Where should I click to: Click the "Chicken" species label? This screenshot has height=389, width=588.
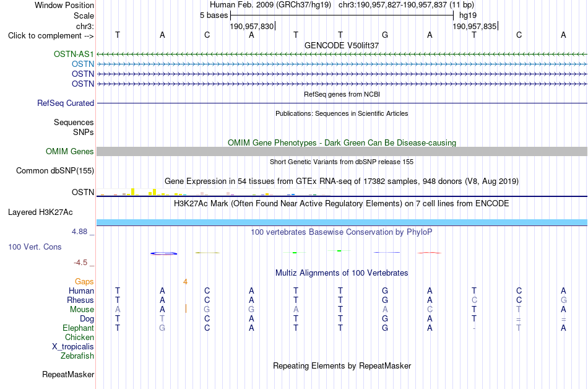pos(79,337)
